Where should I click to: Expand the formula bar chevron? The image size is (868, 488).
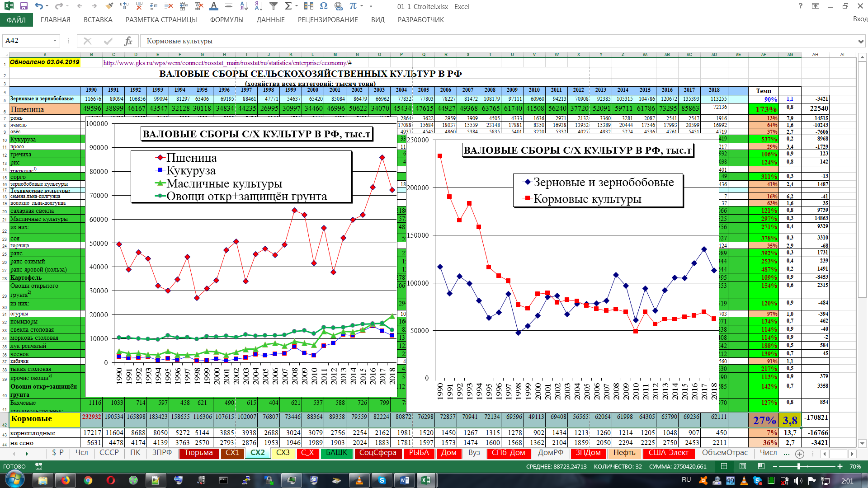[860, 41]
